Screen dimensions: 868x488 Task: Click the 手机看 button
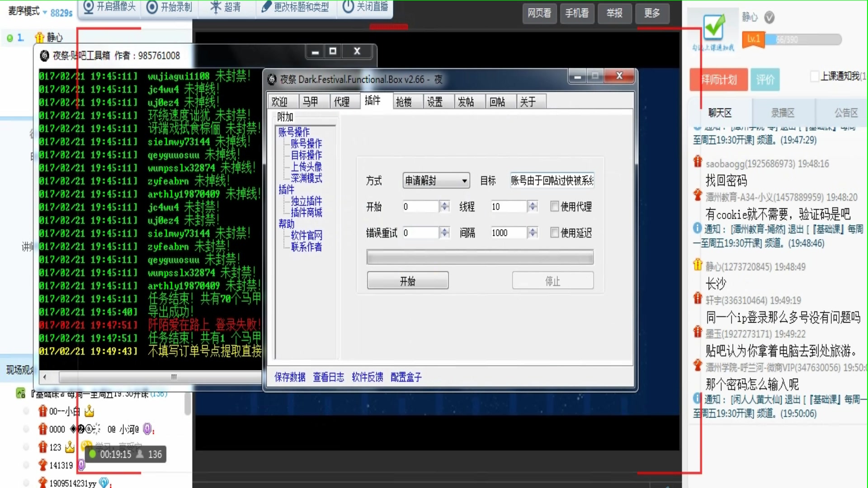577,13
